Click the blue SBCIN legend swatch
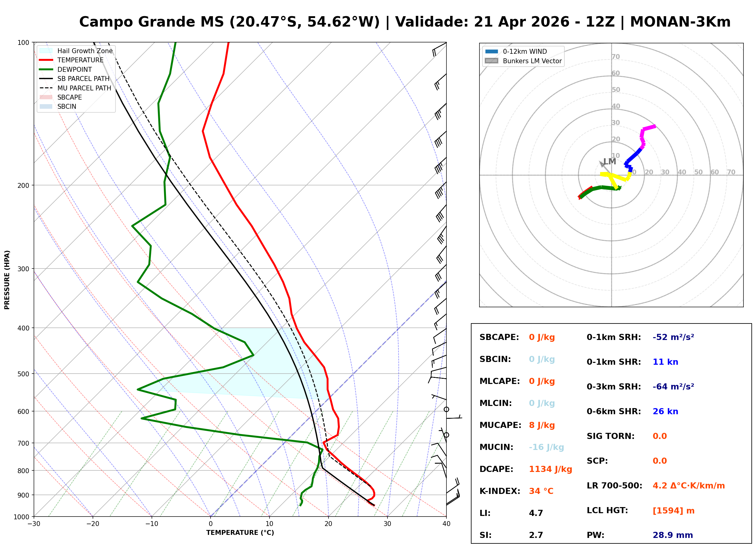 click(46, 107)
